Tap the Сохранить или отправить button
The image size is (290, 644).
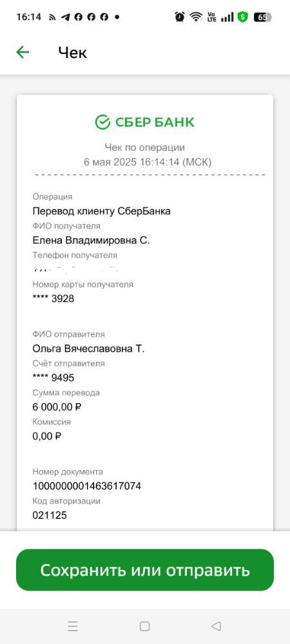145,570
